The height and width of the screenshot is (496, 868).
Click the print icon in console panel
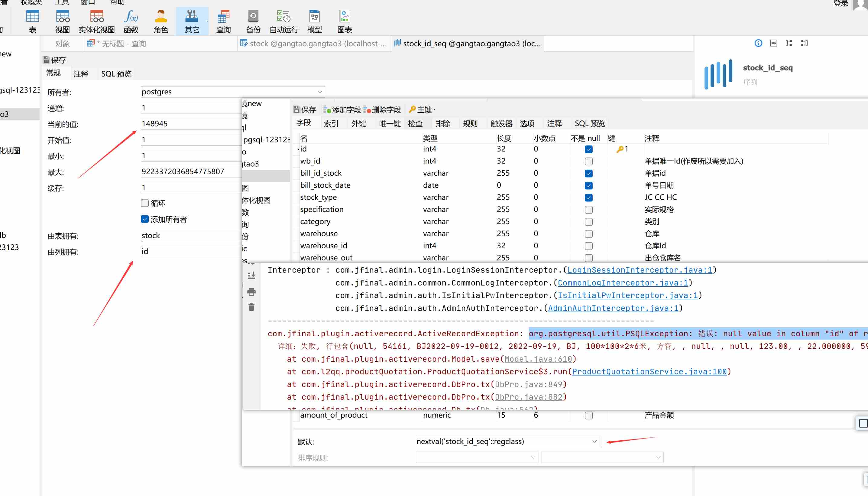click(x=251, y=292)
